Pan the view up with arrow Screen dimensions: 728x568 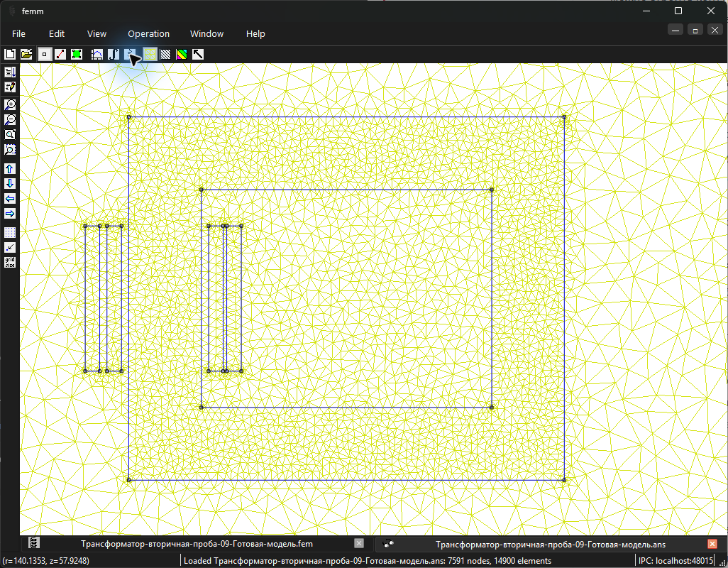tap(10, 168)
